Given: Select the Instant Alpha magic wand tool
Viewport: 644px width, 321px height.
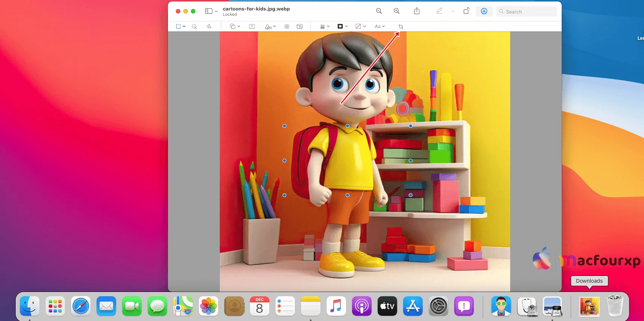Looking at the screenshot, I should (194, 26).
